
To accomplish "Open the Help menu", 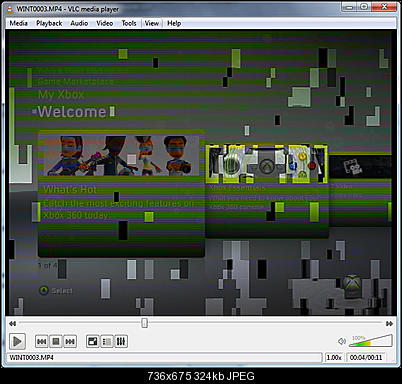I will (x=174, y=23).
